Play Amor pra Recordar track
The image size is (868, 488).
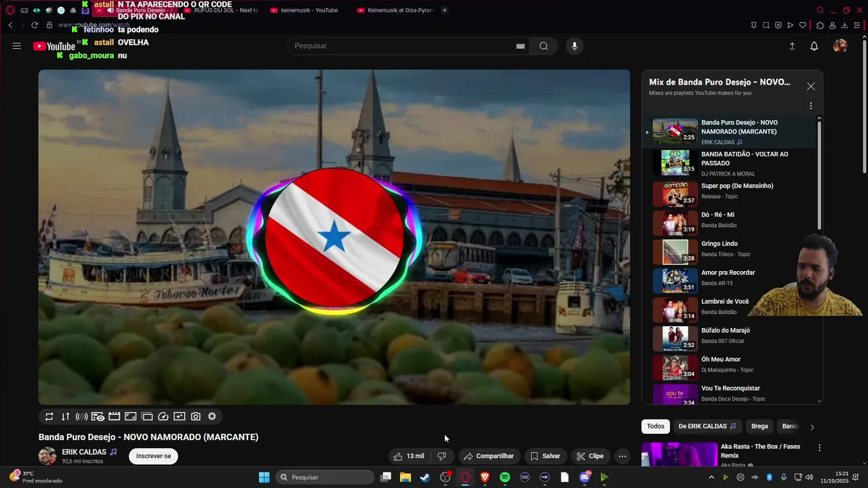coord(734,279)
